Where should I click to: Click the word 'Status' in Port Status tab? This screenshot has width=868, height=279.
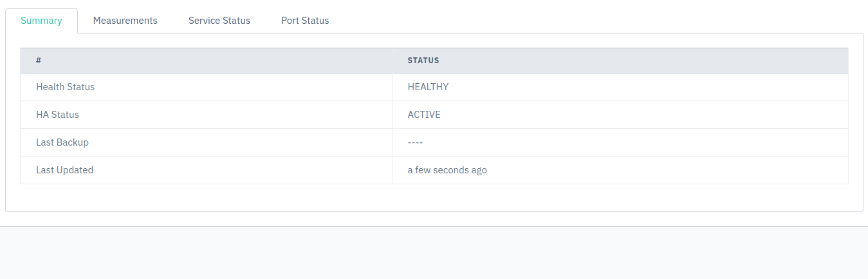click(315, 21)
